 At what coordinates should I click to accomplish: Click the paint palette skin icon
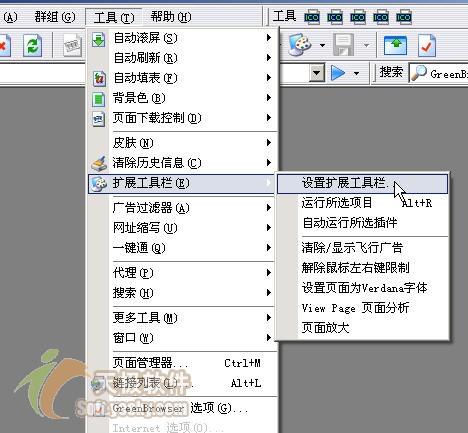point(300,45)
